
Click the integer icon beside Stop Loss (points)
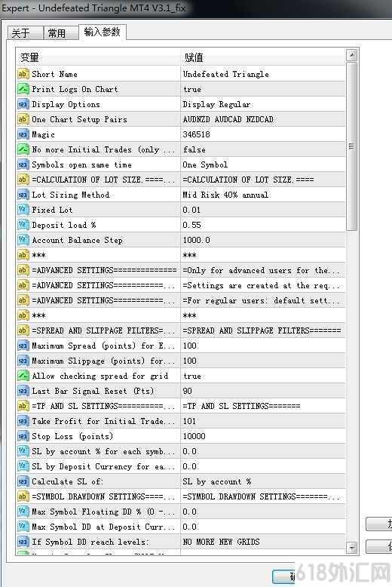pyautogui.click(x=23, y=436)
